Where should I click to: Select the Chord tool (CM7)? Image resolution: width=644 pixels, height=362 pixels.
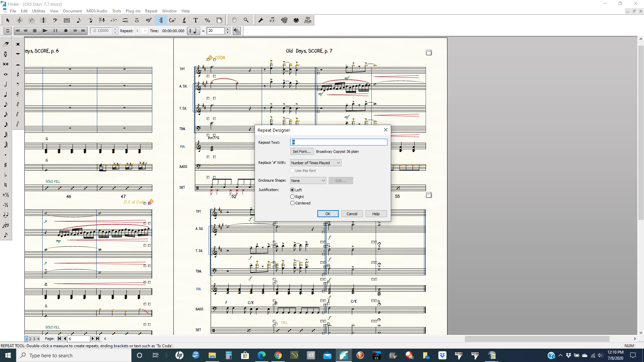(x=172, y=20)
